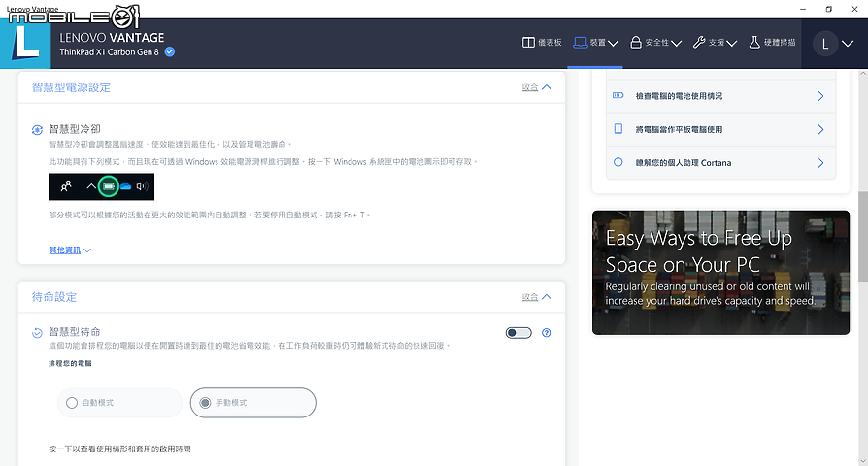The image size is (868, 466).
Task: Click the Cortana circle icon
Action: (x=618, y=162)
